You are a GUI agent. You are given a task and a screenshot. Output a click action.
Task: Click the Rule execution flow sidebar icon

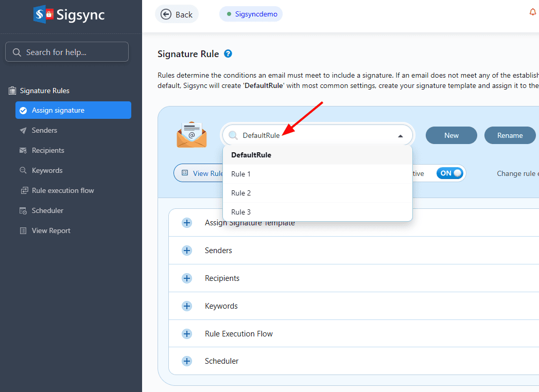pyautogui.click(x=23, y=190)
